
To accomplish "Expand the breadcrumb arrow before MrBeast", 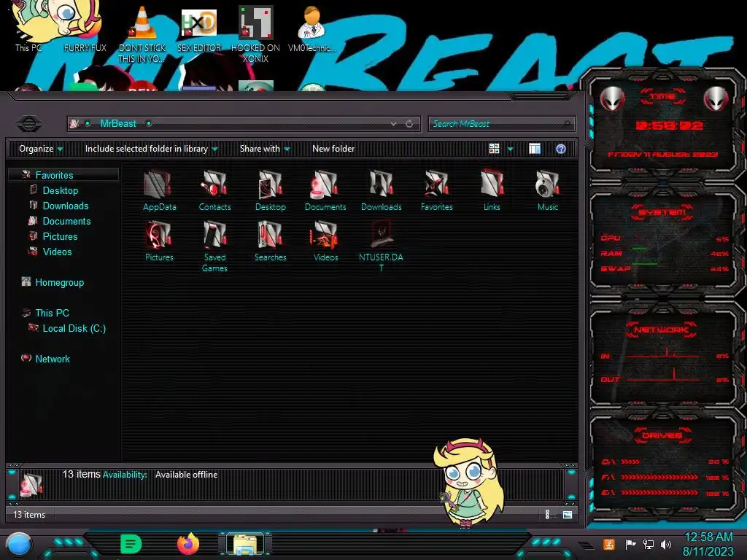I will coord(88,123).
